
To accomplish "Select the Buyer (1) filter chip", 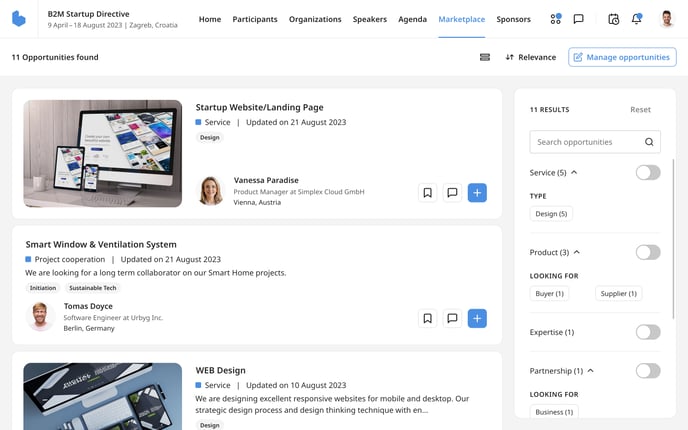I will pos(549,294).
